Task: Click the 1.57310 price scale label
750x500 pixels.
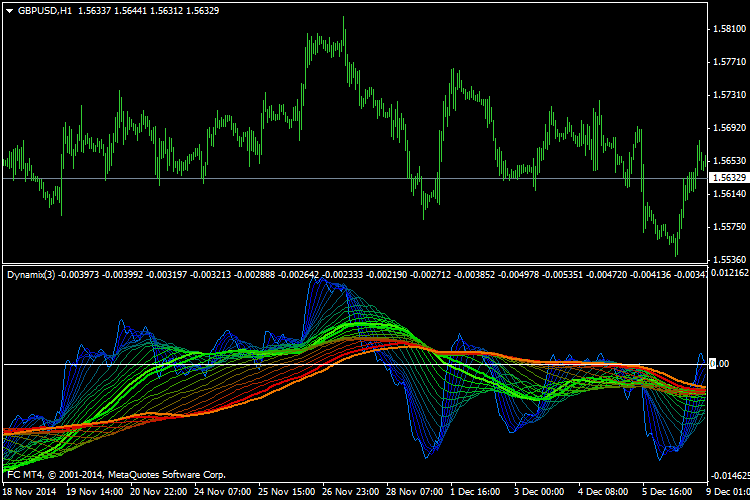Action: [729, 95]
